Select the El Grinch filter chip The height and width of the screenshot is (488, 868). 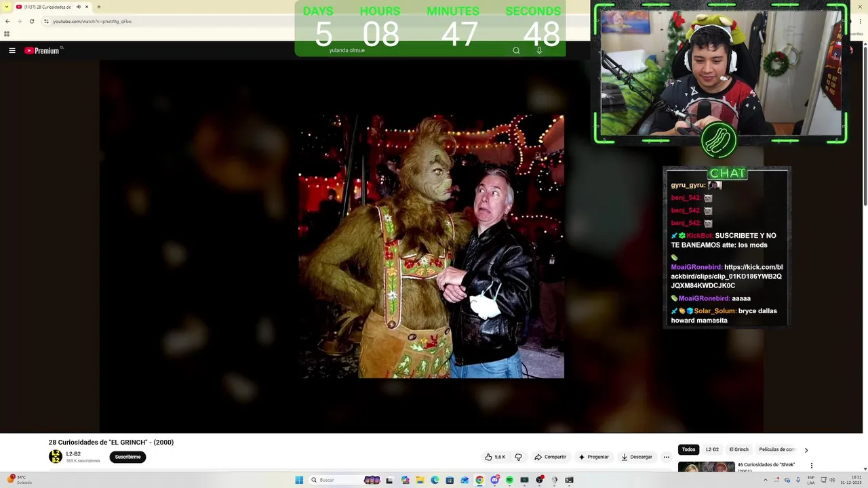738,449
